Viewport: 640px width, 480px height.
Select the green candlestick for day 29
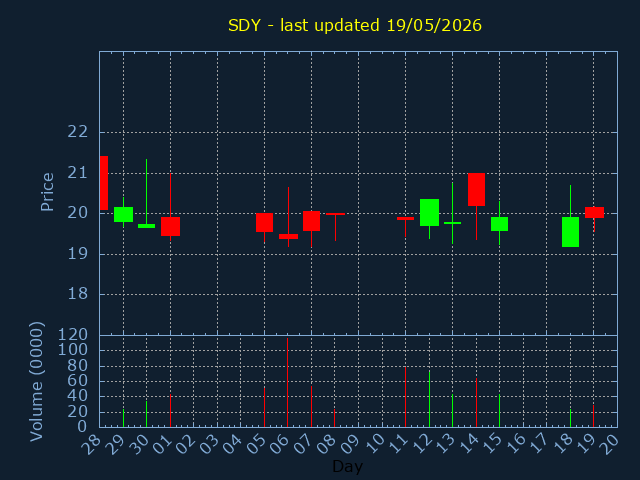(123, 214)
